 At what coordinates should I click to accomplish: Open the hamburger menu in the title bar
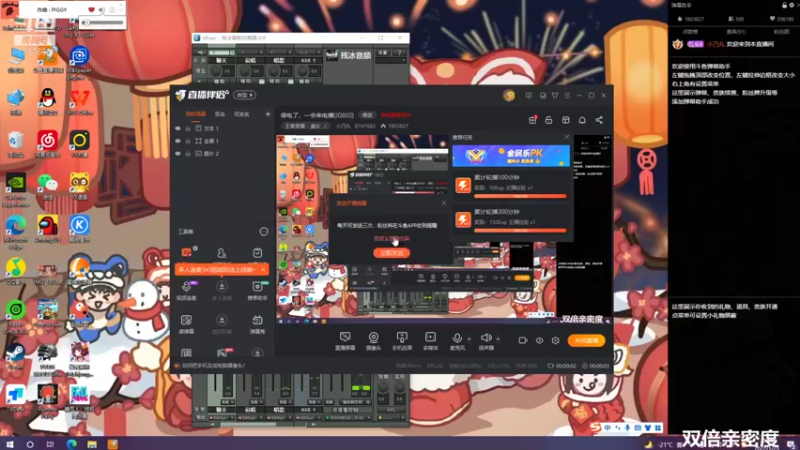pyautogui.click(x=567, y=95)
